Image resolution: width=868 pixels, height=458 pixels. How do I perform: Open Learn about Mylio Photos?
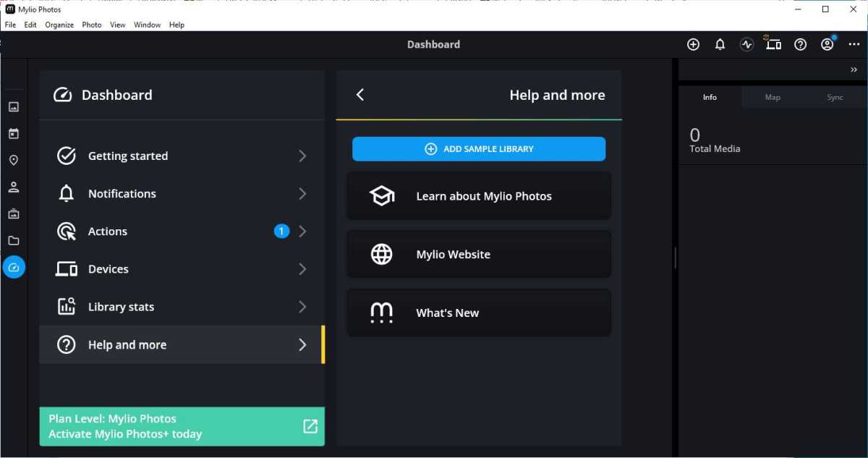[479, 196]
